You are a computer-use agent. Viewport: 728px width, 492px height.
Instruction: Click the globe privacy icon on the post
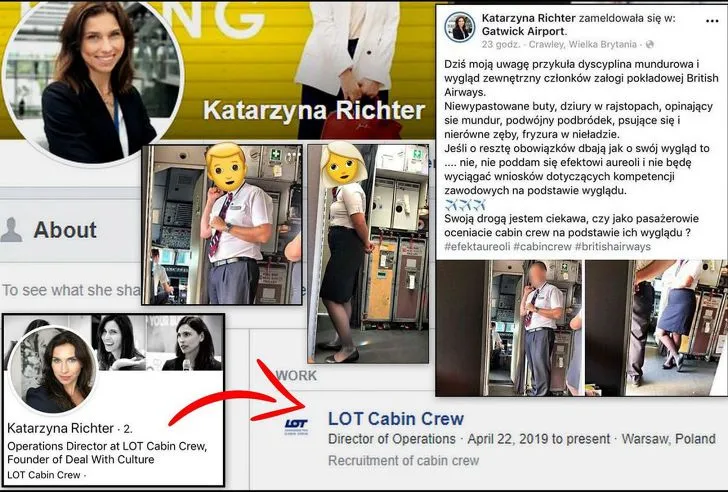[650, 45]
